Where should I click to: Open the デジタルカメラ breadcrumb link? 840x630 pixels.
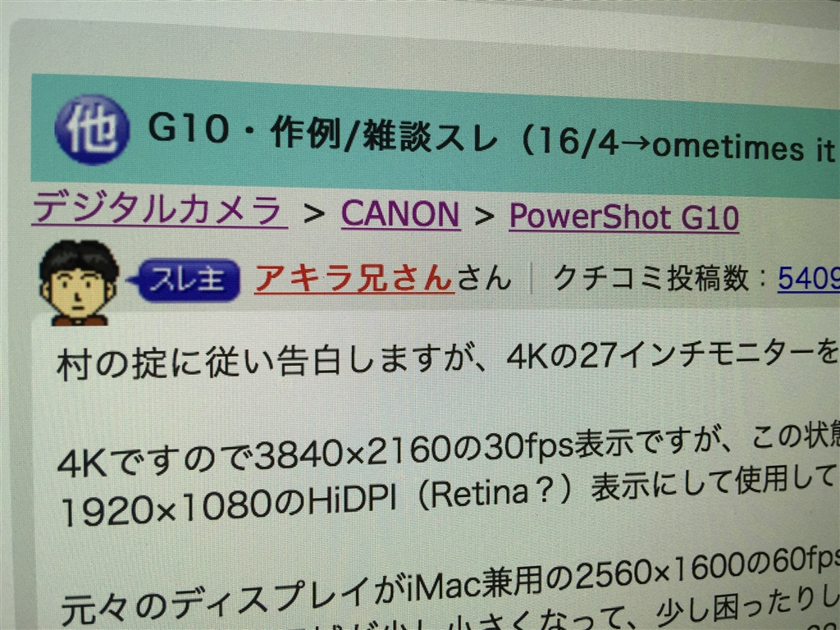159,210
